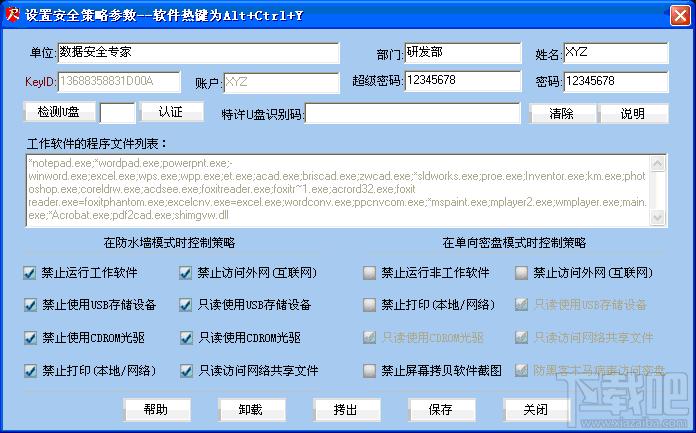The width and height of the screenshot is (696, 433).
Task: Click the 检测U盘 button
Action: [x=59, y=112]
